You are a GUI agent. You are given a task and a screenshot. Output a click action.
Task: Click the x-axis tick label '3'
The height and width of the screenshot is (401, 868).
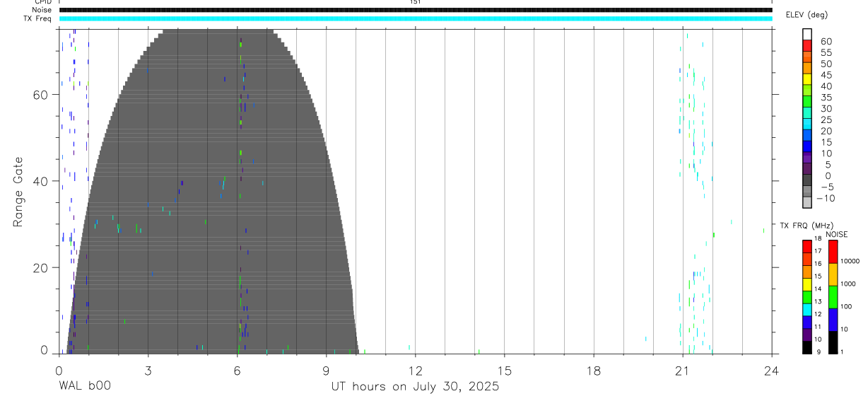pos(148,369)
